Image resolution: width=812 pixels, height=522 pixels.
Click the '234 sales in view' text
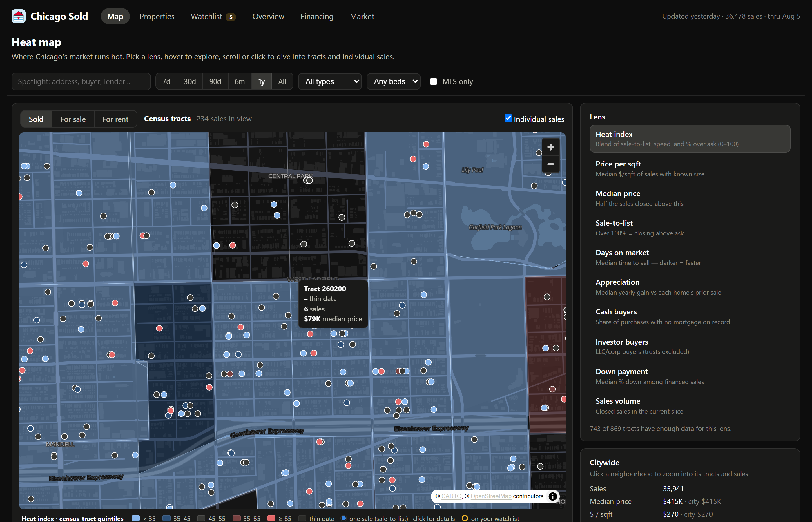224,119
